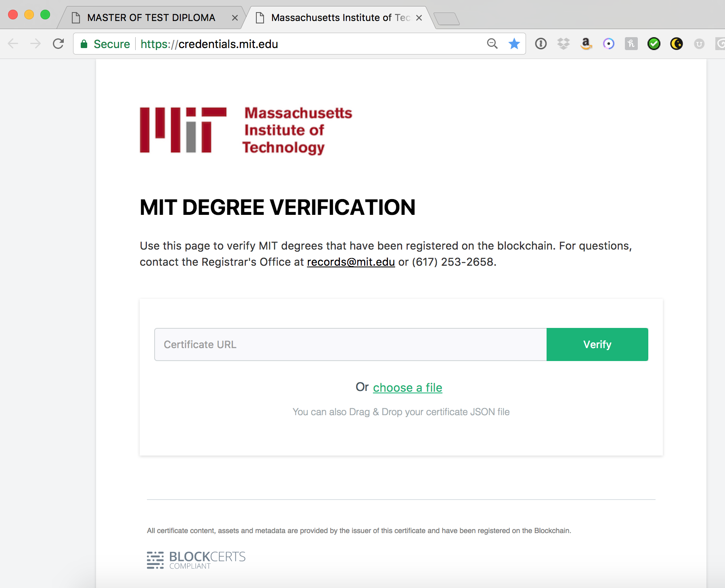
Task: Click the 'choose a file' link
Action: (407, 388)
